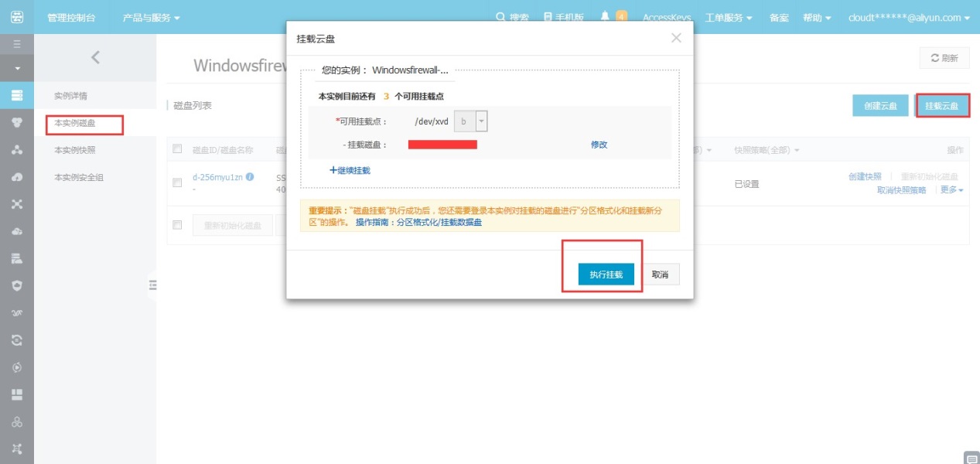The height and width of the screenshot is (464, 980).
Task: Open the /dev/xvd mount point dropdown
Action: pos(481,121)
